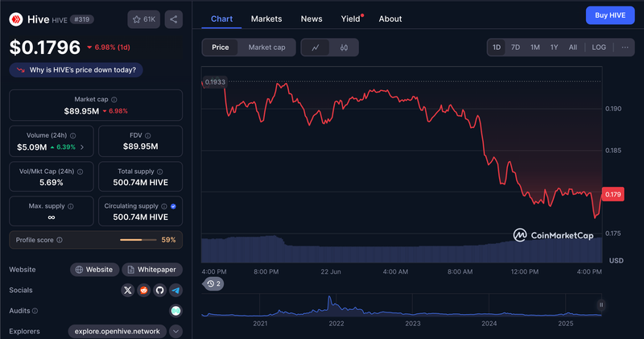This screenshot has height=339, width=644.
Task: Click the Buy HIVE button
Action: pyautogui.click(x=610, y=15)
